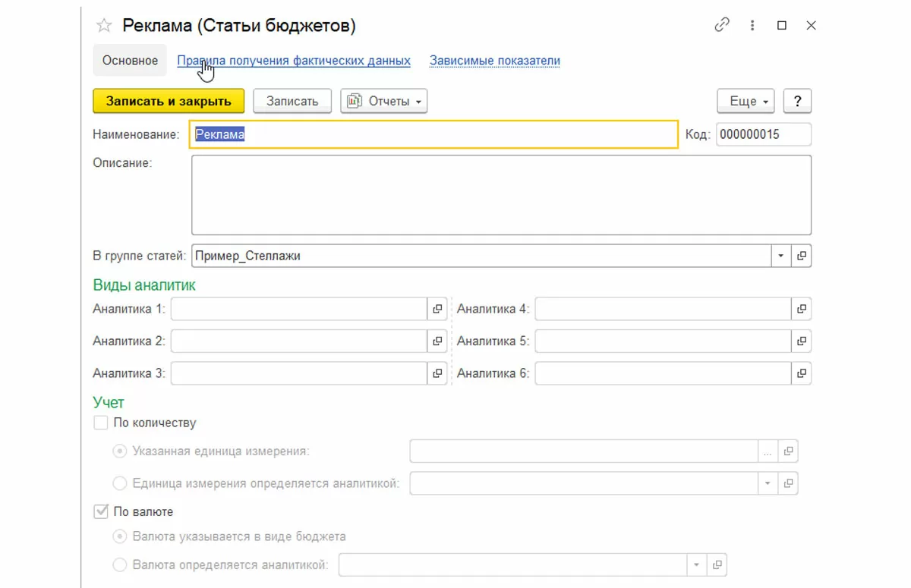911x588 pixels.
Task: Switch to the Основное tab
Action: point(130,61)
